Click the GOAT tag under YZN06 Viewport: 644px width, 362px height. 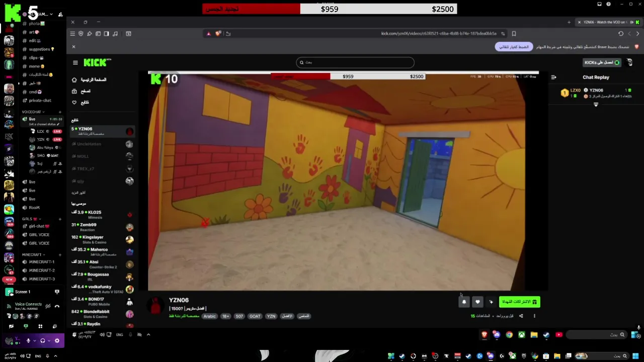tap(255, 316)
